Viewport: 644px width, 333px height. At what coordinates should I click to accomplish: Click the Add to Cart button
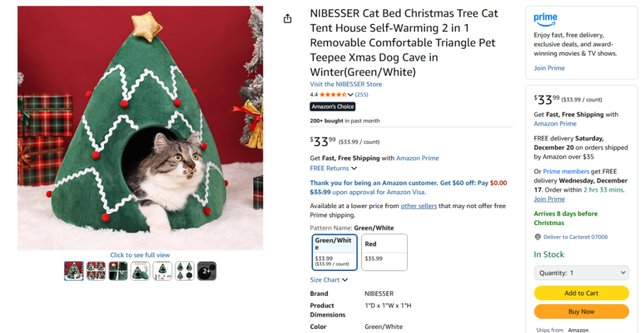pos(581,293)
